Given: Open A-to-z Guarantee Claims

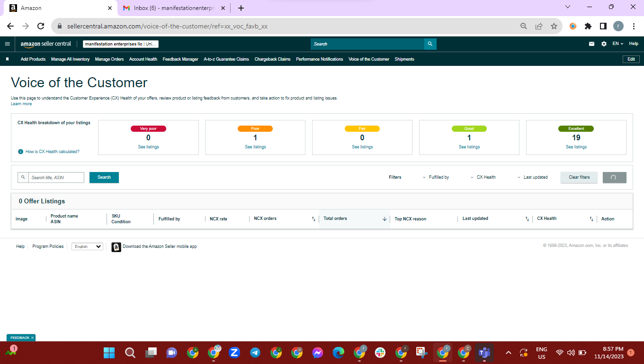Looking at the screenshot, I should coord(226,59).
